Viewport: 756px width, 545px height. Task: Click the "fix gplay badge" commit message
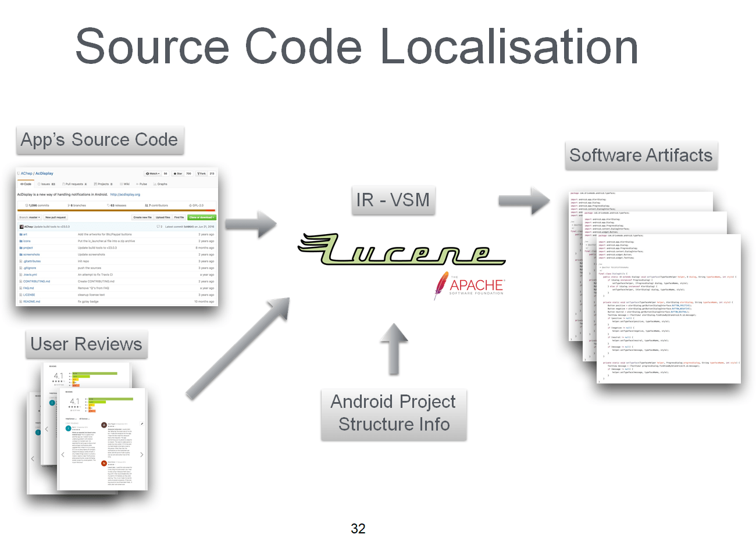point(88,302)
